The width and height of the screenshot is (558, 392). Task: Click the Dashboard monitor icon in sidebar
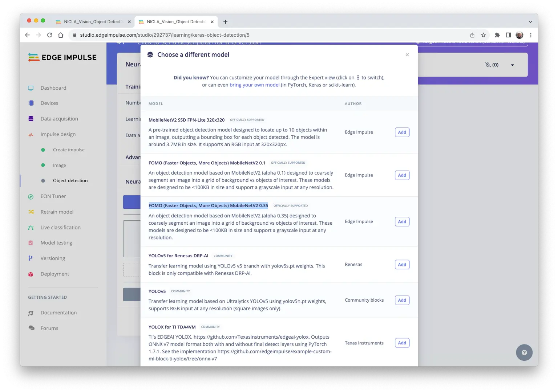pyautogui.click(x=31, y=88)
